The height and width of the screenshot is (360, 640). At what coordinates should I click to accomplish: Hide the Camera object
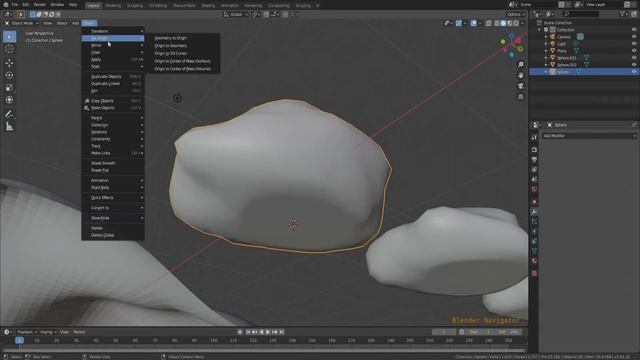pos(634,37)
